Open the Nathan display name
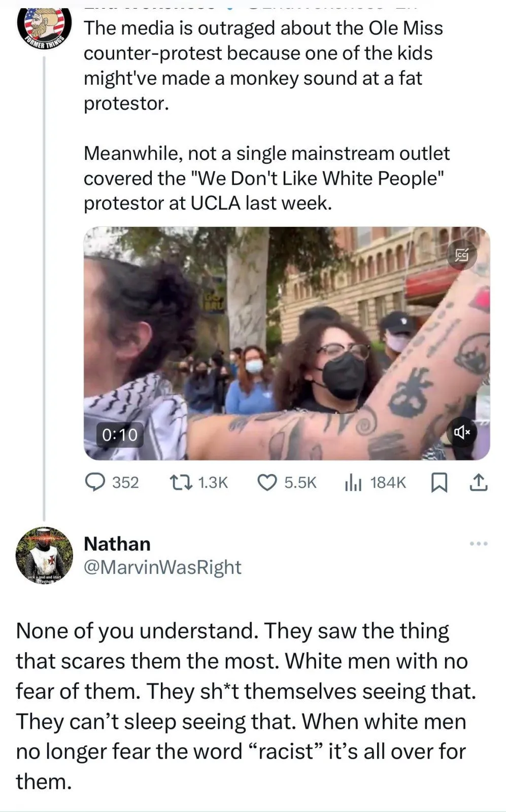This screenshot has width=506, height=812. pyautogui.click(x=117, y=544)
